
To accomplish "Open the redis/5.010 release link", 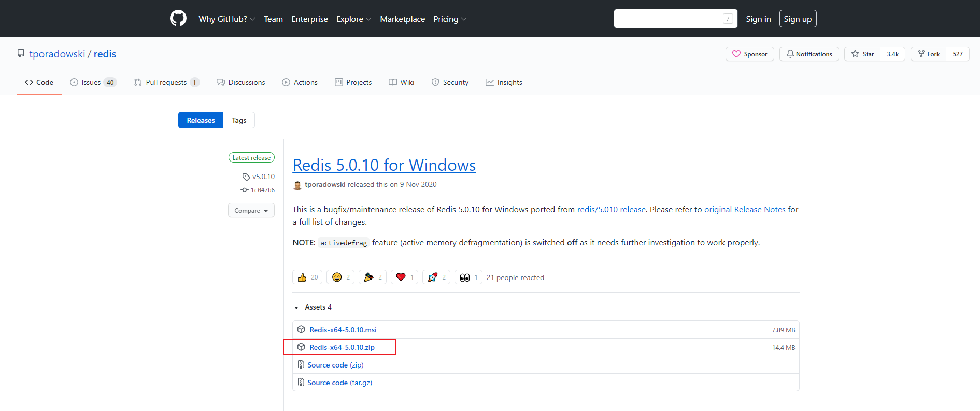I will pyautogui.click(x=612, y=209).
